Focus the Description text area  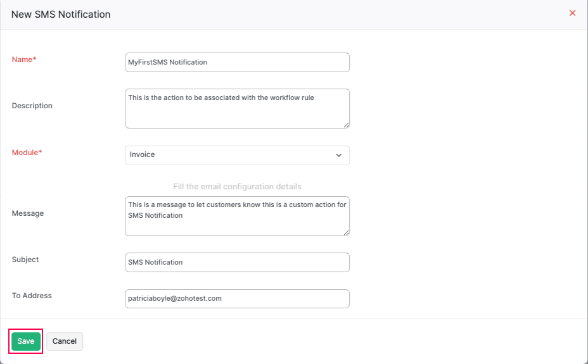[x=237, y=108]
